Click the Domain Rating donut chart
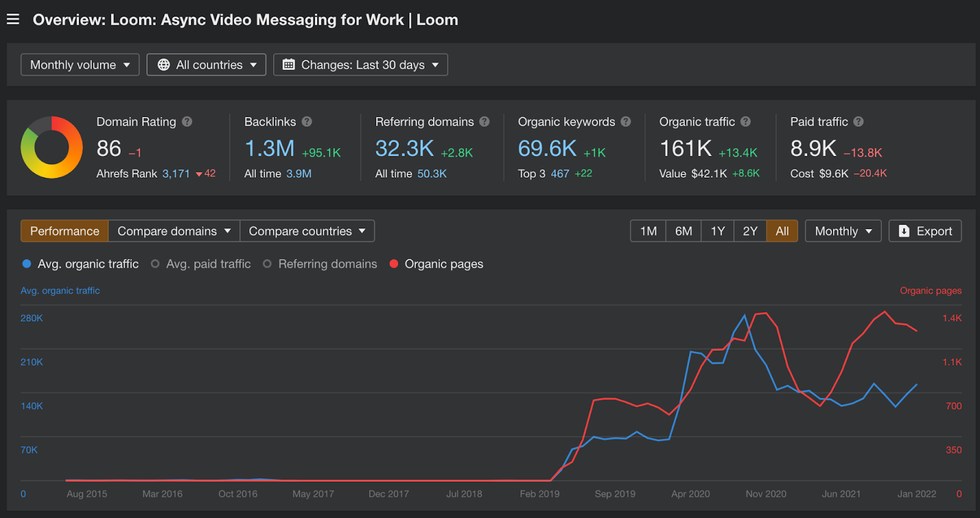The width and height of the screenshot is (980, 518). click(51, 148)
